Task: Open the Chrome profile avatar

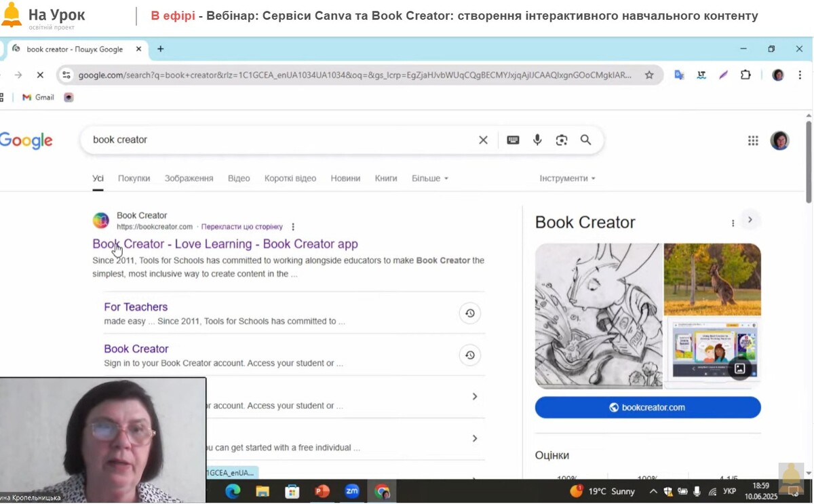Action: pos(778,75)
